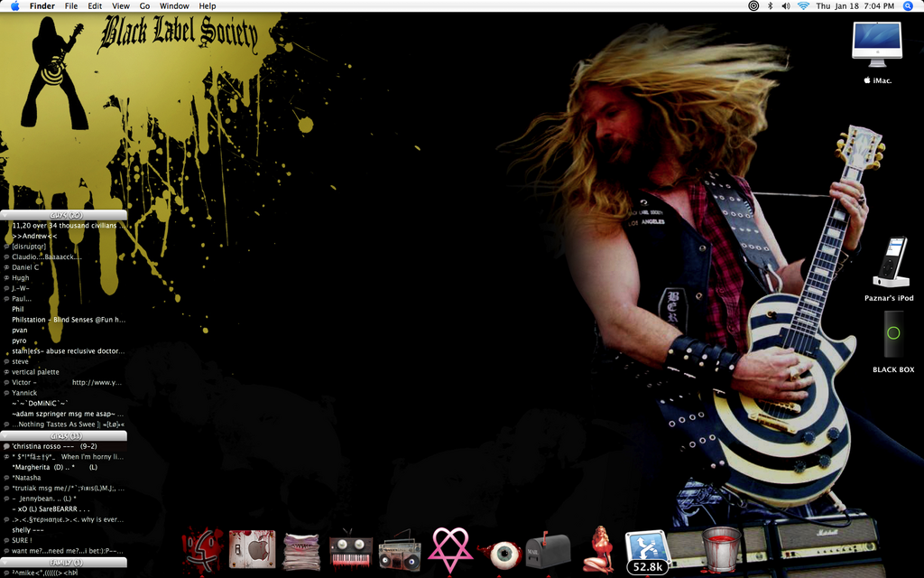Open the Edit menu
The height and width of the screenshot is (578, 924).
click(95, 6)
